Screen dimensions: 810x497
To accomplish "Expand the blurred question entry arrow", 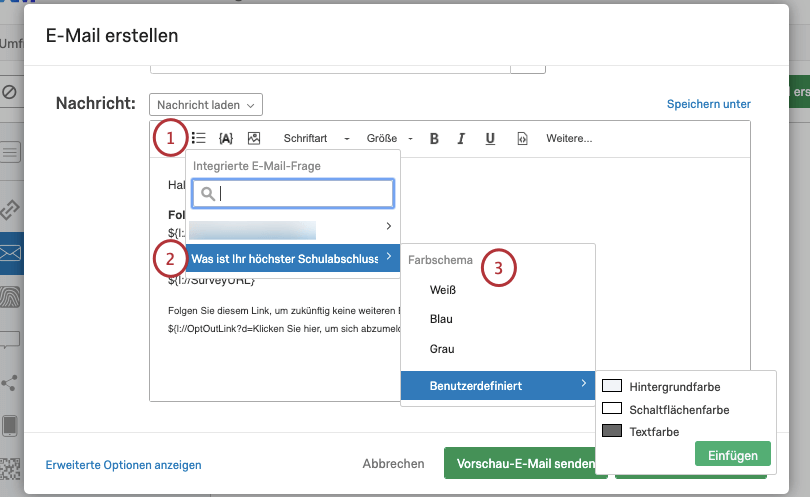I will [x=388, y=226].
